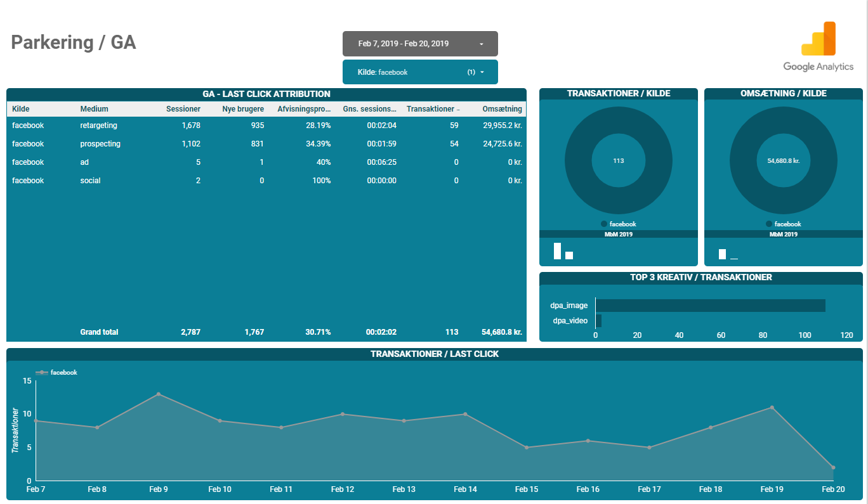Image resolution: width=868 pixels, height=504 pixels.
Task: Click revenue value 24,725.6 kr.
Action: pyautogui.click(x=503, y=144)
